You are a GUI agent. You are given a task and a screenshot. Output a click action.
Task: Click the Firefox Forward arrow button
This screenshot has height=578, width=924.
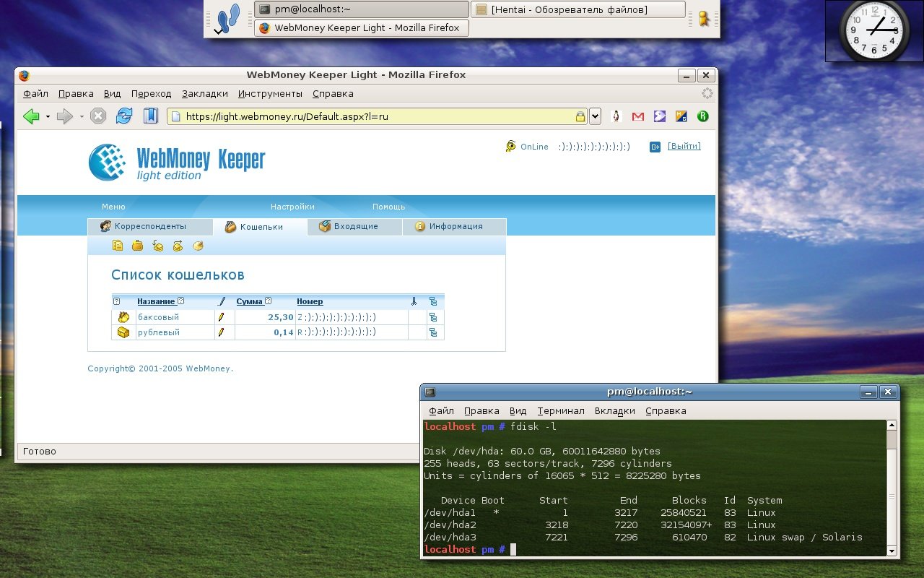[65, 116]
